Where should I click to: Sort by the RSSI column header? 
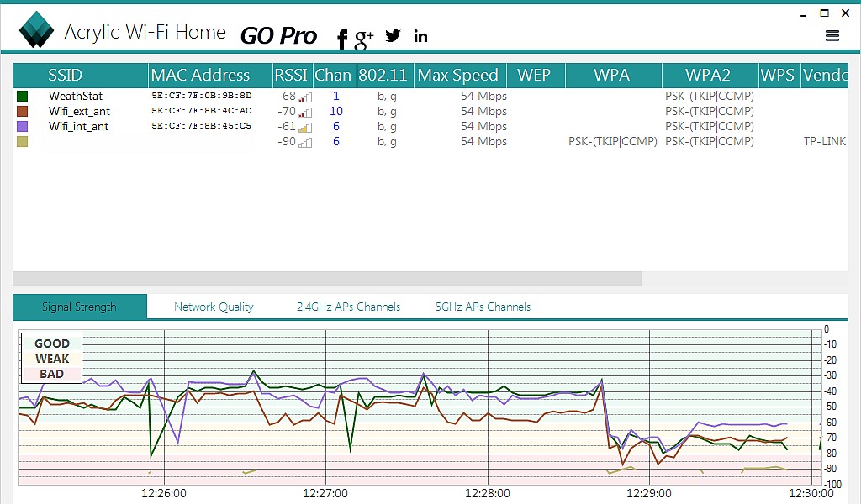293,75
